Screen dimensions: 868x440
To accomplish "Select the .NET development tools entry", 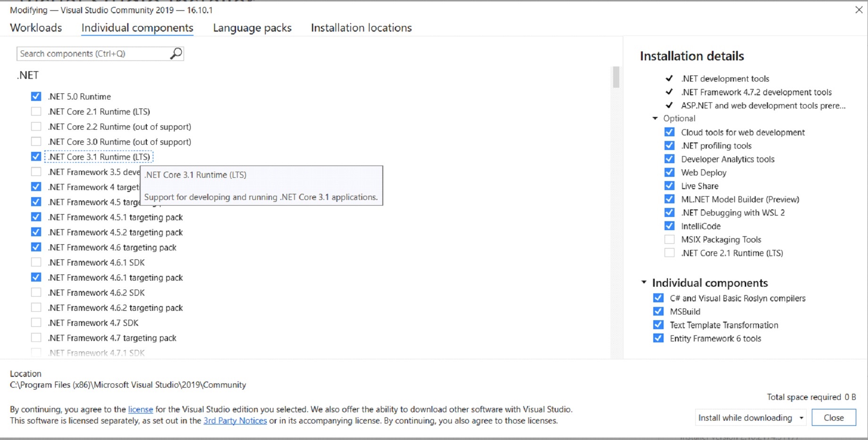I will [x=725, y=79].
